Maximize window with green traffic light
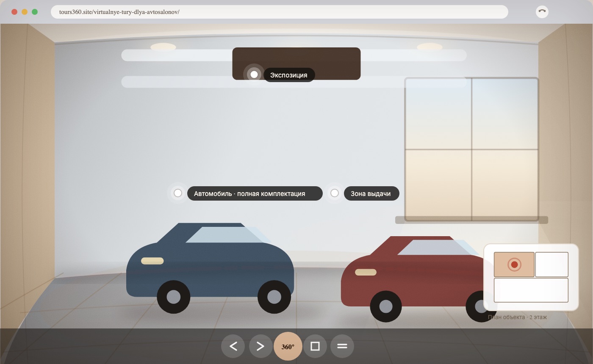593x364 pixels. point(35,12)
